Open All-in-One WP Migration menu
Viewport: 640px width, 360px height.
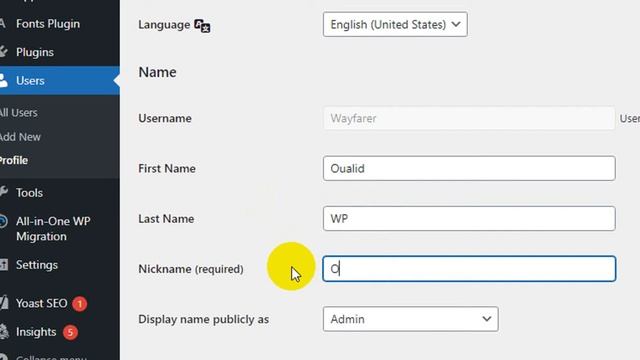53,229
